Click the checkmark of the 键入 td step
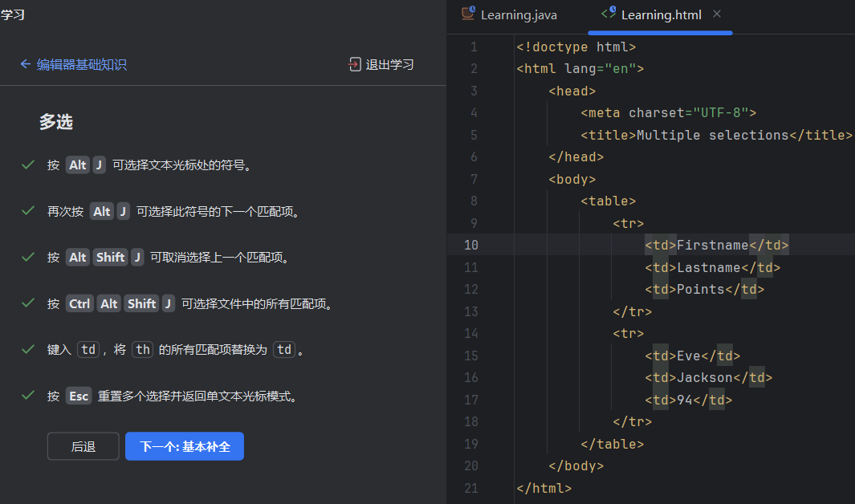 (x=28, y=349)
